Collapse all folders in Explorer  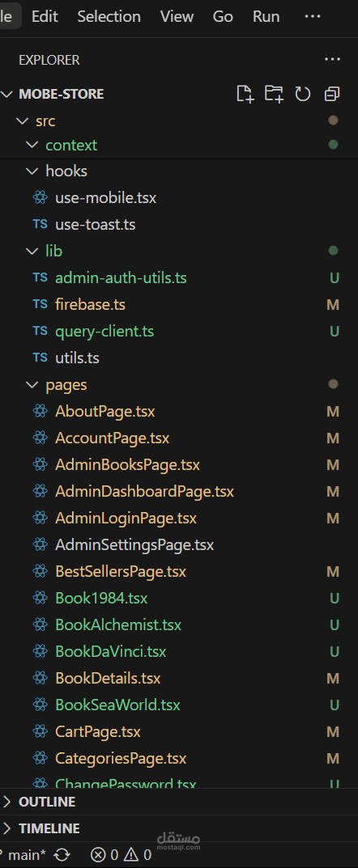pos(332,94)
